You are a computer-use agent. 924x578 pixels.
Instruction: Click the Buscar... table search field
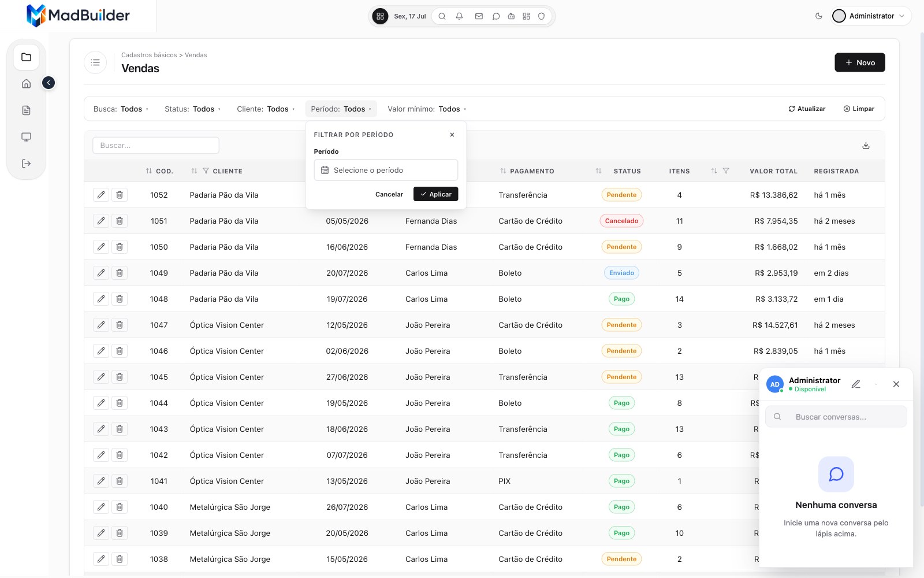click(156, 146)
